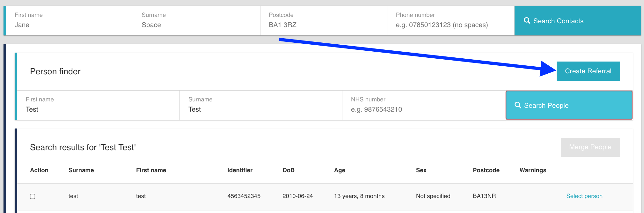This screenshot has width=644, height=213.
Task: Click the greyed-out Merge People button
Action: point(590,147)
